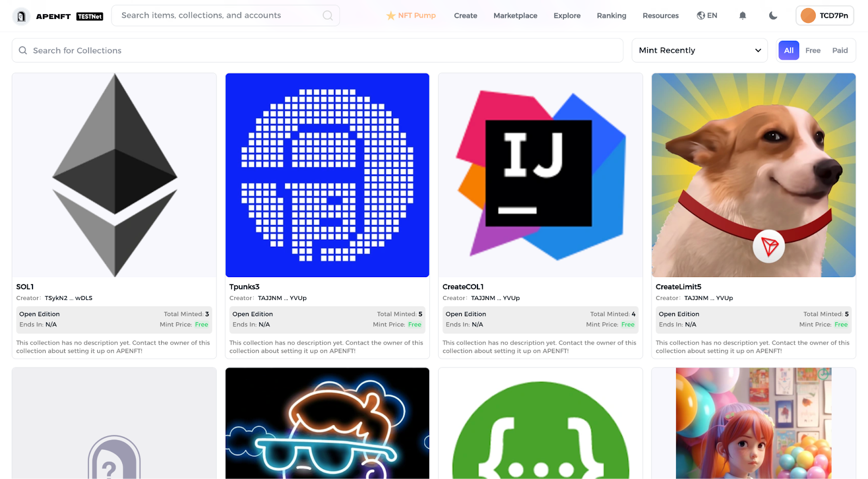Screen dimensions: 868x479
Task: Click SOL1 Mint Price Free label
Action: [201, 324]
